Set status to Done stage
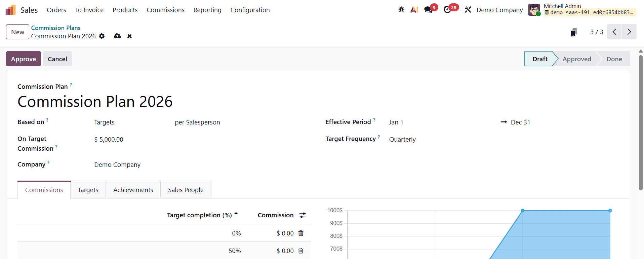The width and height of the screenshot is (644, 259). [614, 59]
